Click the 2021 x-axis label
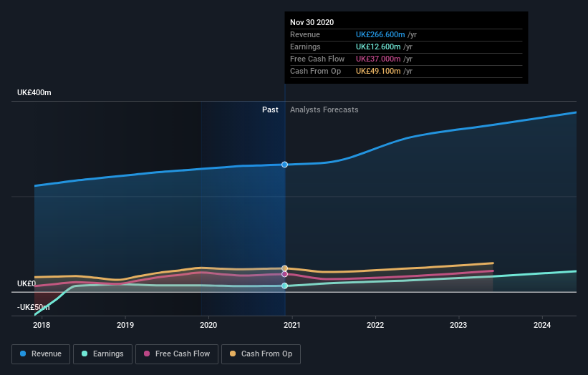The width and height of the screenshot is (588, 375). coord(291,325)
